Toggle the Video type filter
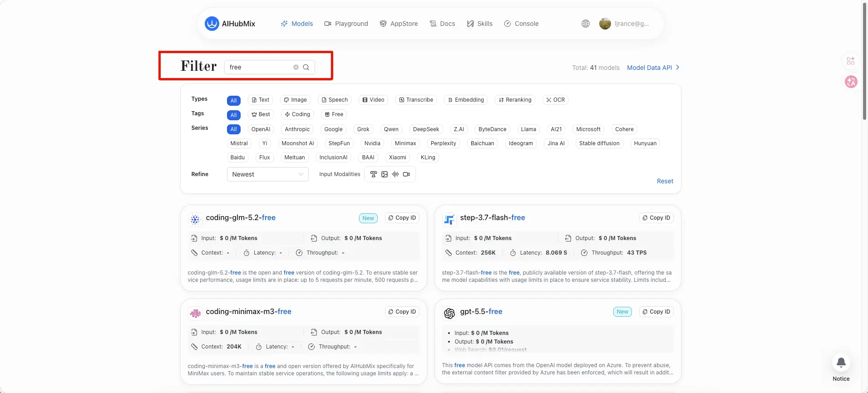This screenshot has height=393, width=868. click(x=373, y=100)
